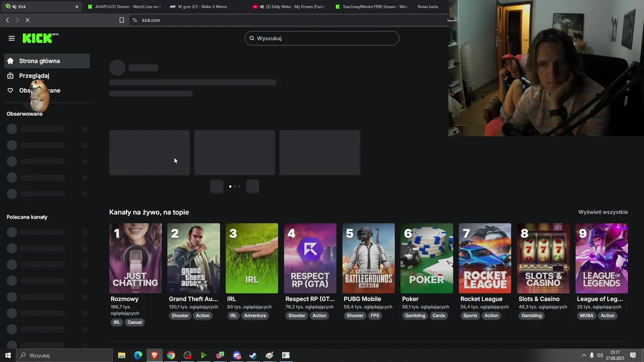Click the FPS tag under PUBG Mobile

pos(375,316)
